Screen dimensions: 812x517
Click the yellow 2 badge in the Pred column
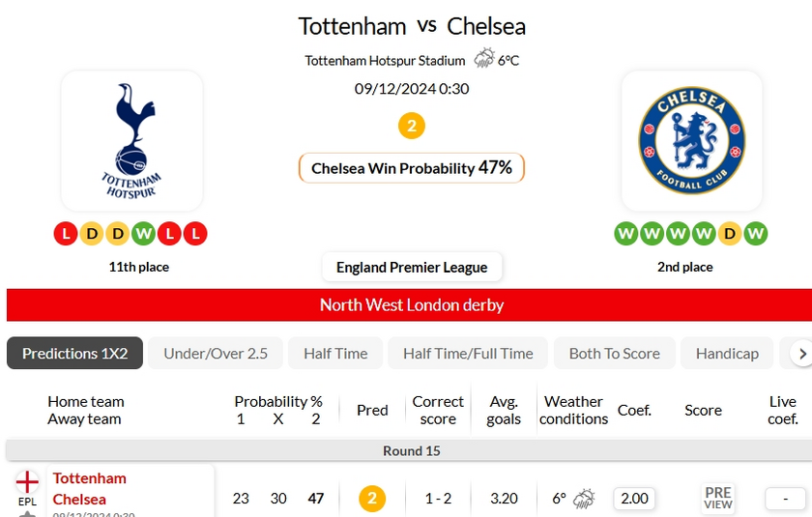pyautogui.click(x=372, y=499)
